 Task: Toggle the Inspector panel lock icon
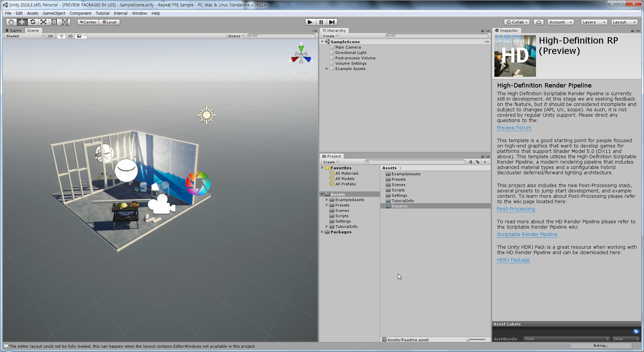632,31
